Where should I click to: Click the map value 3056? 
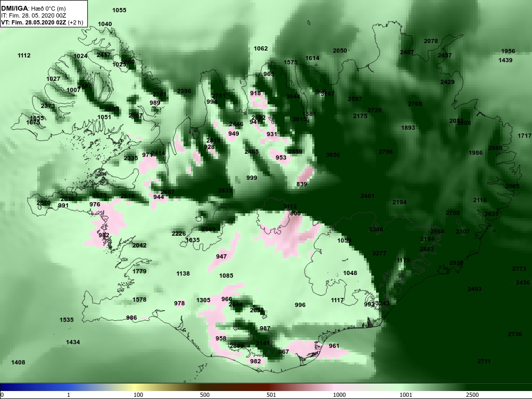[333, 155]
